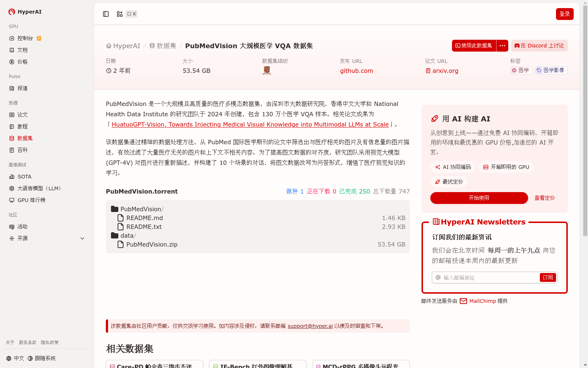The image size is (588, 368).
Task: Go to HyperAI home breadcrumb
Action: 123,46
